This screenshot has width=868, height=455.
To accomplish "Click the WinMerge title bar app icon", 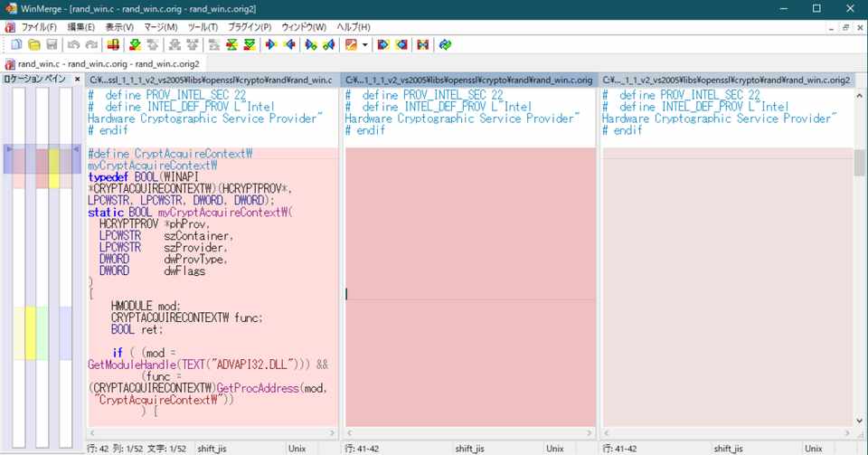I will coord(10,9).
